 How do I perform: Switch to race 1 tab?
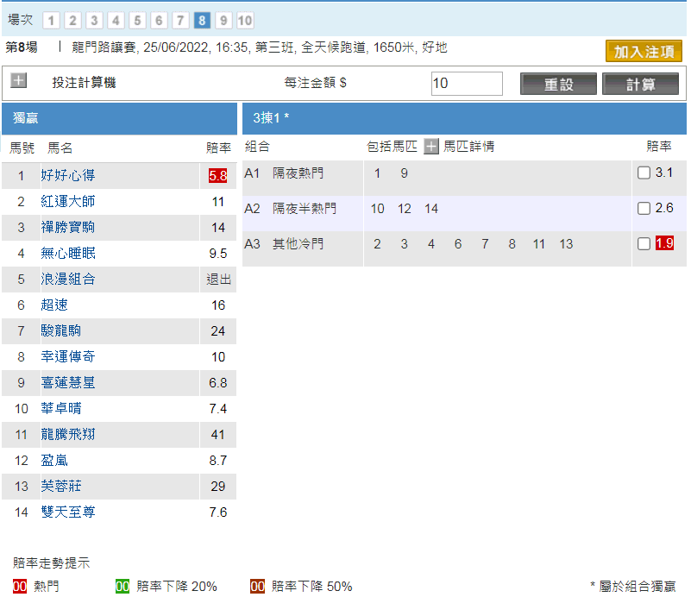click(x=51, y=21)
